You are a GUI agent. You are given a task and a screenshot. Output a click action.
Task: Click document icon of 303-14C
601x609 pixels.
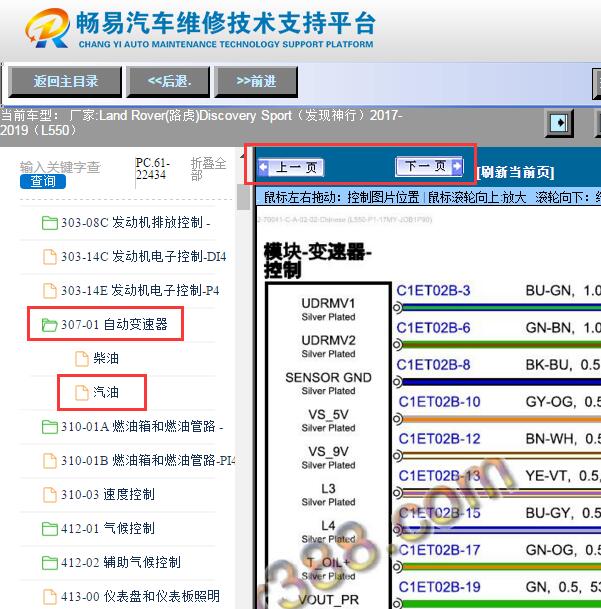[x=49, y=257]
